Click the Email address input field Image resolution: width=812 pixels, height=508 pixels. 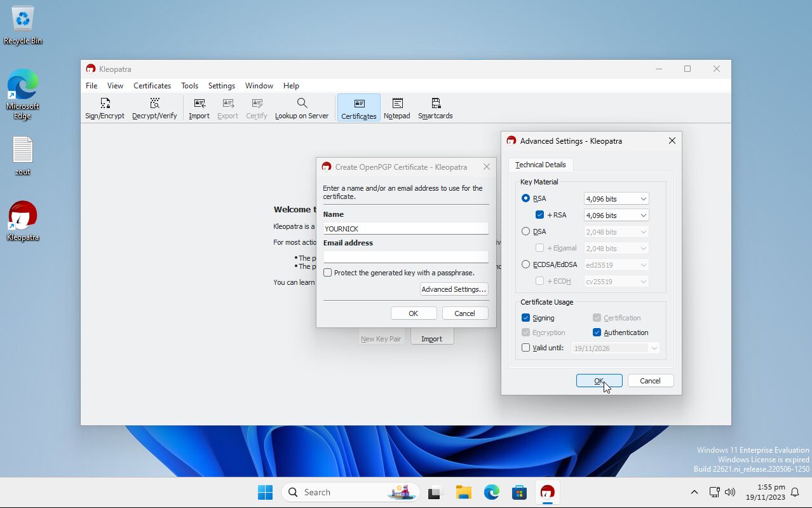406,257
